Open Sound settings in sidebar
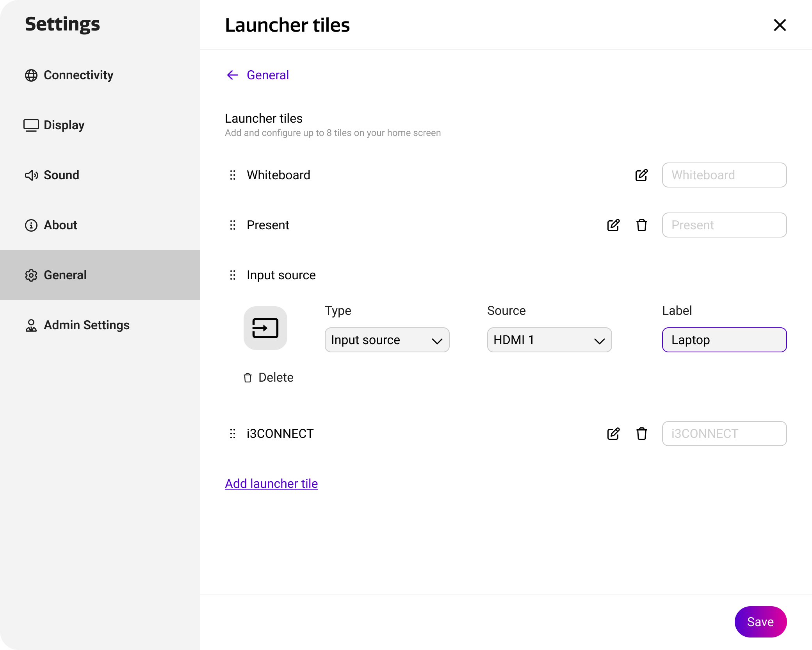The height and width of the screenshot is (650, 812). click(61, 175)
